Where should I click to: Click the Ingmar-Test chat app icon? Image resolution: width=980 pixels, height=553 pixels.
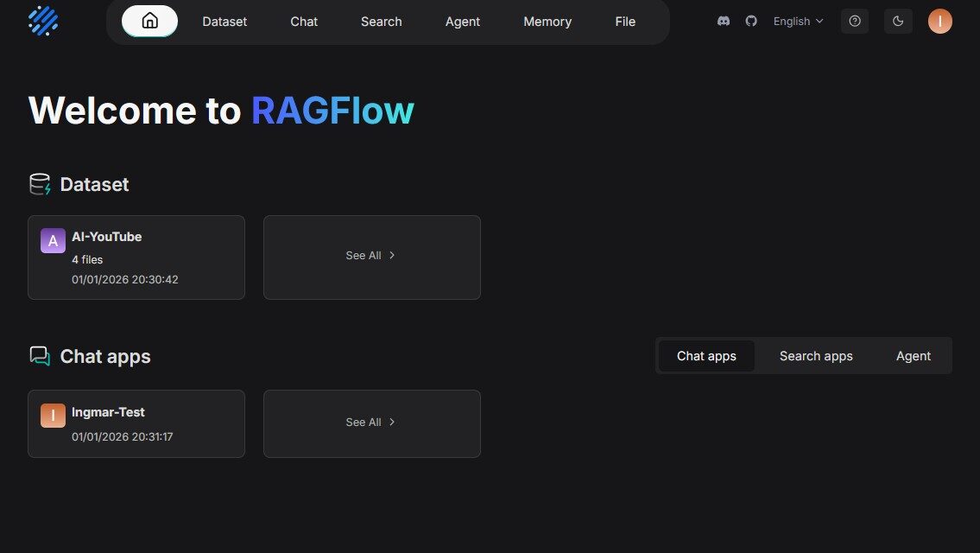click(x=53, y=415)
